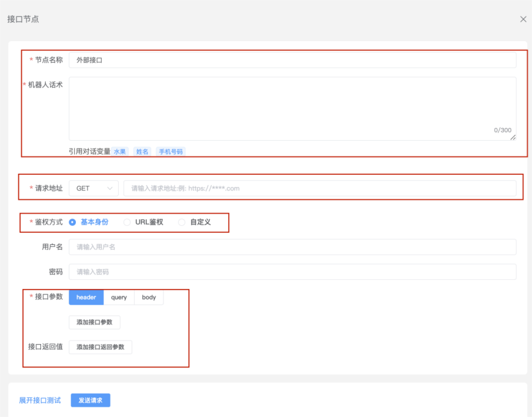Open the GET request method dropdown
The image size is (532, 417).
(x=93, y=188)
